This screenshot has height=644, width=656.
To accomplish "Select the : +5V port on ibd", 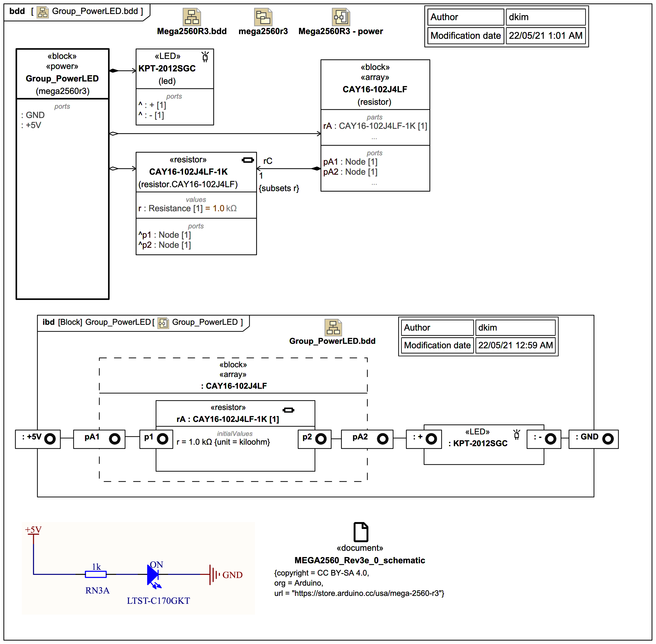I will click(x=37, y=439).
